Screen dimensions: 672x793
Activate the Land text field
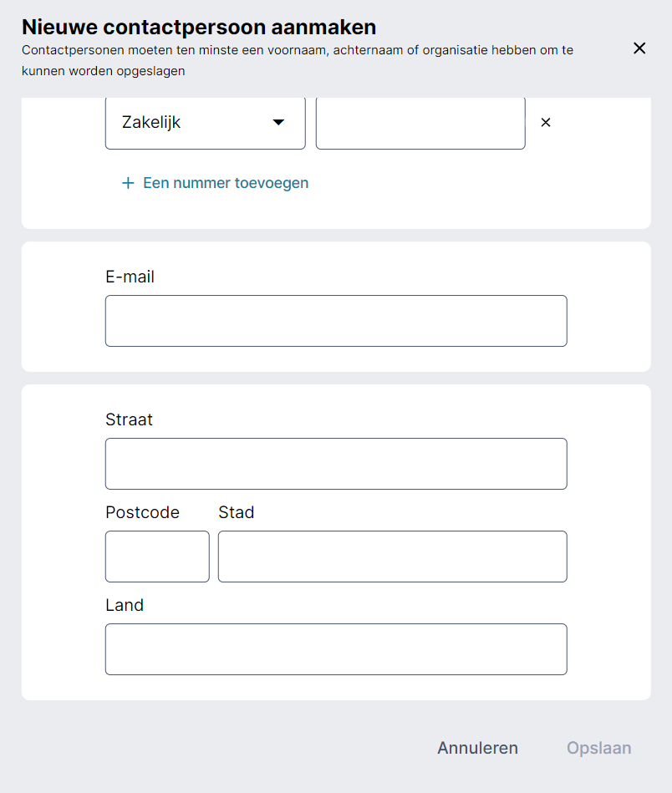click(336, 649)
